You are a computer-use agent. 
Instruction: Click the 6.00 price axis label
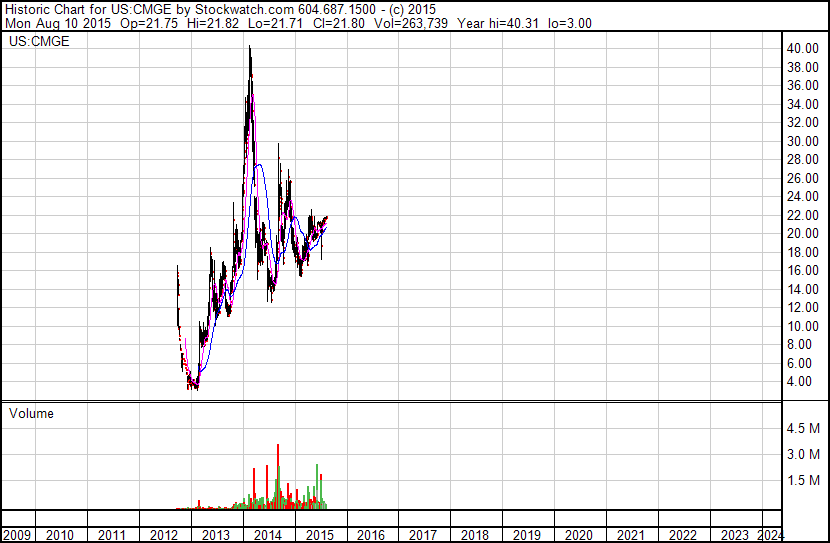pos(799,363)
